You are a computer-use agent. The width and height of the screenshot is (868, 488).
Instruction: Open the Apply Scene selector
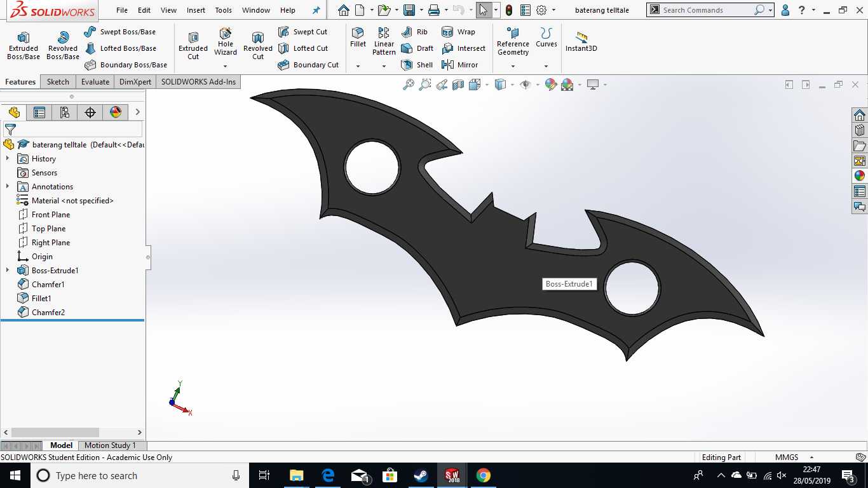click(x=567, y=85)
